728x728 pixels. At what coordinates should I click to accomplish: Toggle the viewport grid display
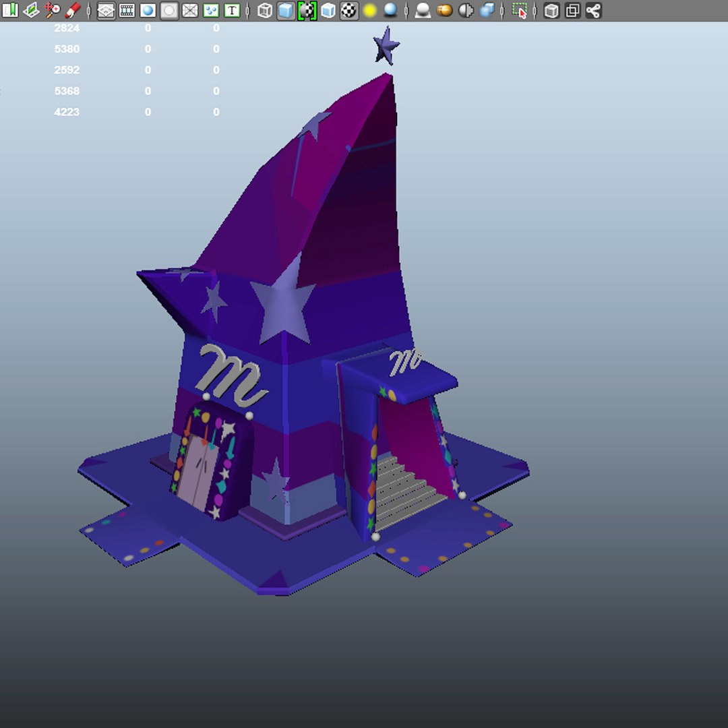click(x=106, y=10)
